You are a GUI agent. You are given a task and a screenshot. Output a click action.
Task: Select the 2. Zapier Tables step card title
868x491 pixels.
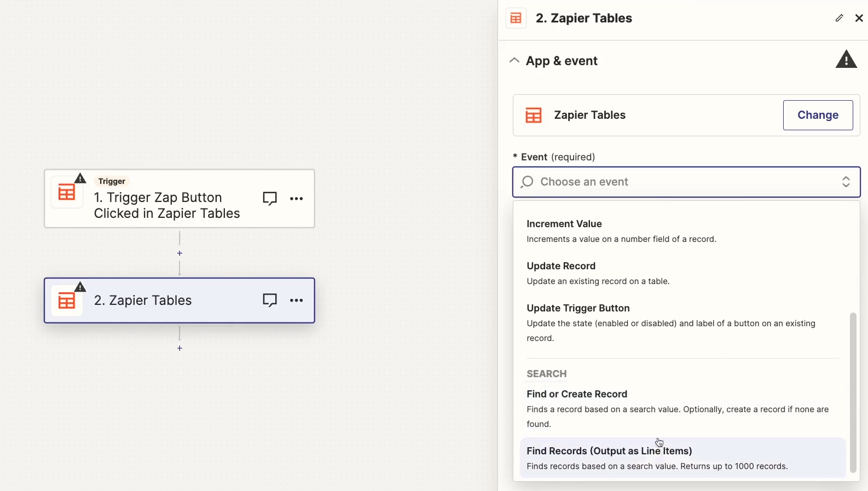[143, 301]
